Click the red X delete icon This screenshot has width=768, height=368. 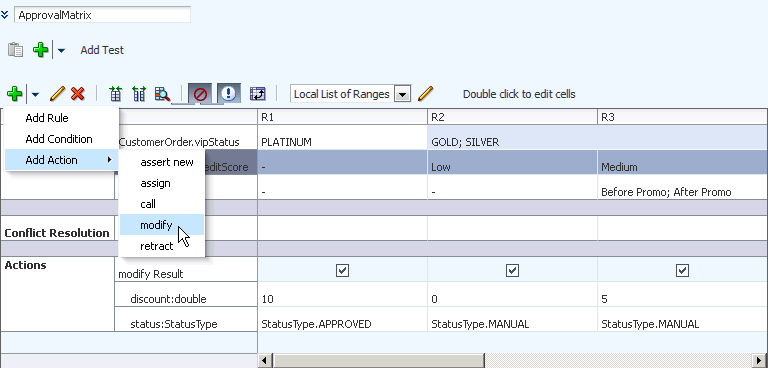[x=77, y=94]
